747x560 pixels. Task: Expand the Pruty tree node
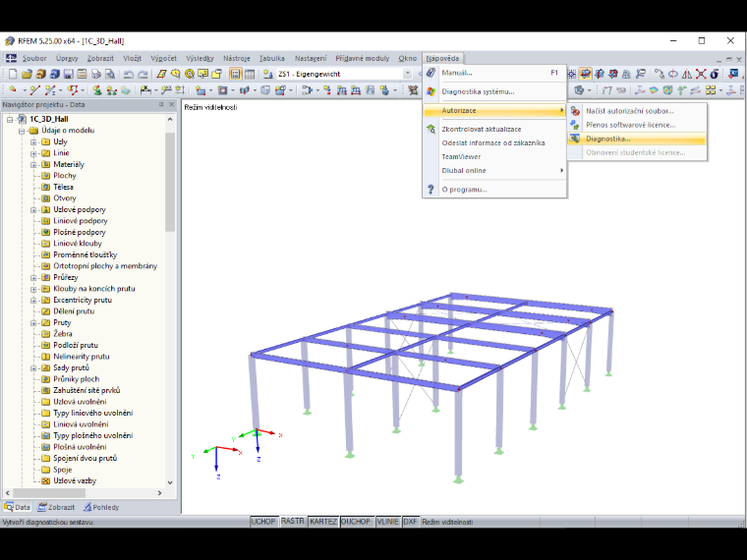(33, 323)
